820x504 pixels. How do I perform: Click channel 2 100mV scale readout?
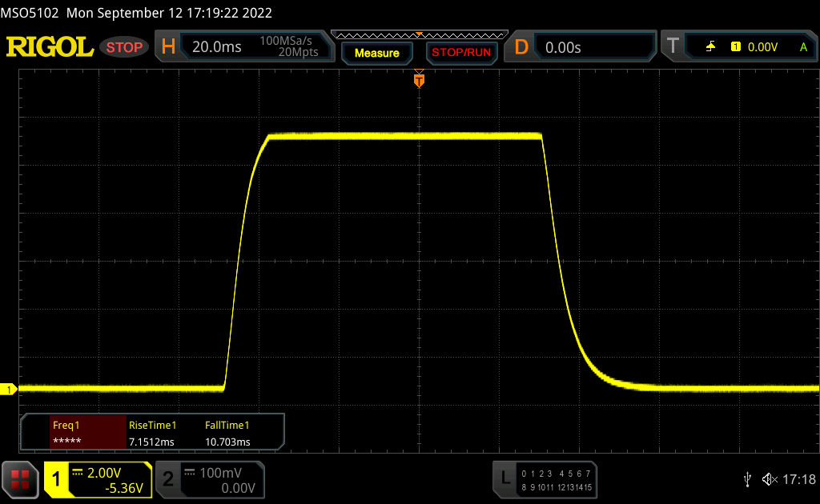[221, 473]
